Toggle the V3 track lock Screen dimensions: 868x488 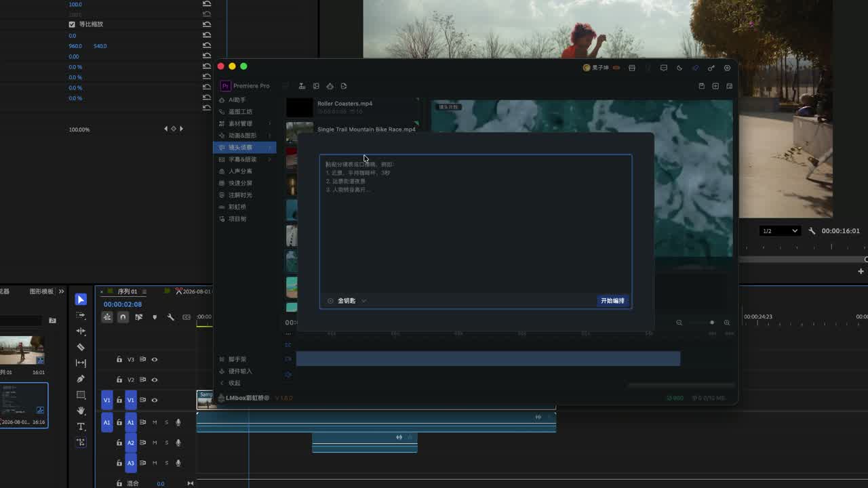click(119, 359)
